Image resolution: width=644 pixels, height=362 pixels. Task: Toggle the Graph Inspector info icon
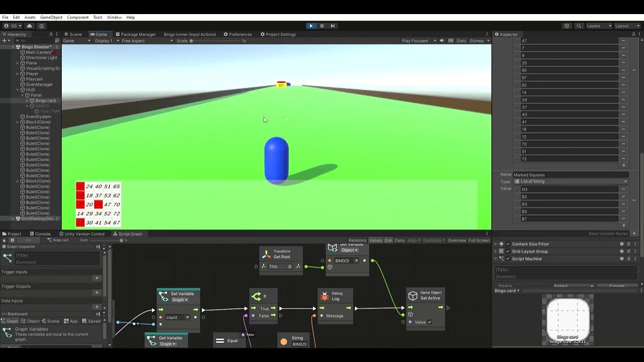13,240
